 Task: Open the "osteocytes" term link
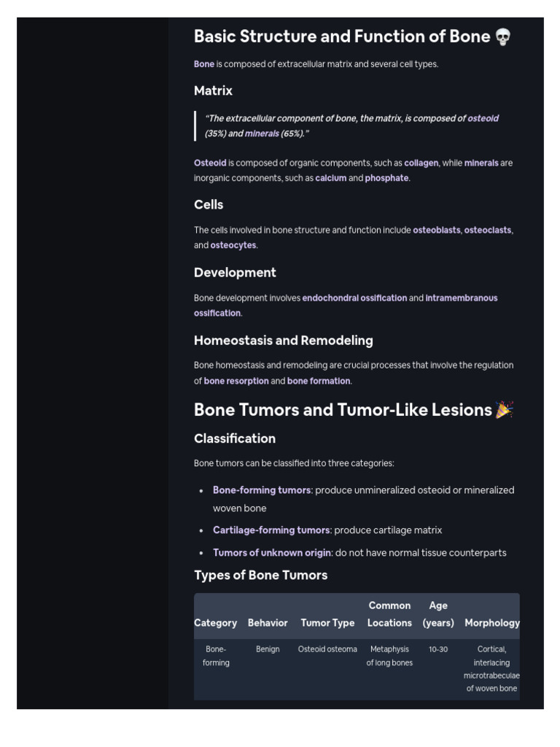click(x=233, y=246)
